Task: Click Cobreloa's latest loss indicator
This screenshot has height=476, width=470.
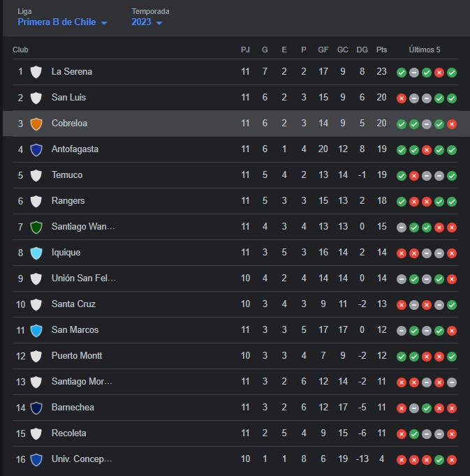Action: pyautogui.click(x=452, y=124)
